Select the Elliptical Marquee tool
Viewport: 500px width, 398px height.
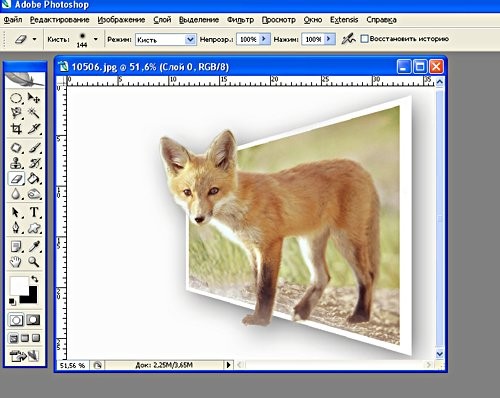[x=16, y=98]
